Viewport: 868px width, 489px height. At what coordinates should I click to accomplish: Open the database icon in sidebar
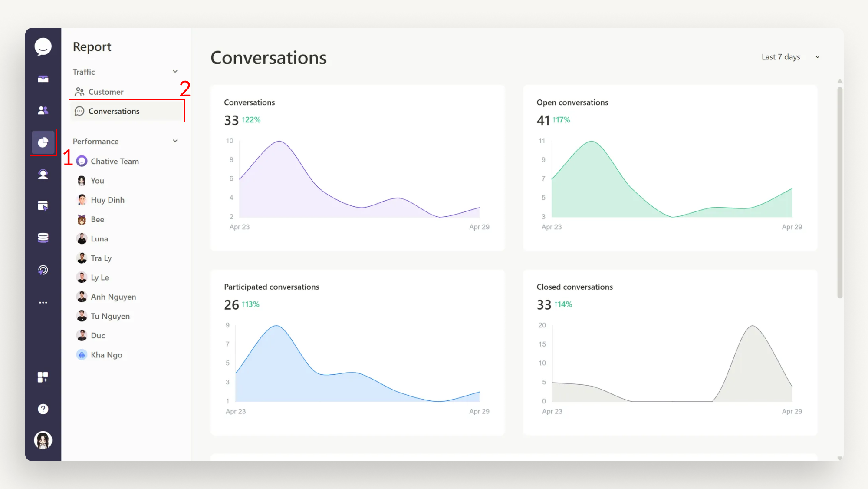tap(43, 238)
